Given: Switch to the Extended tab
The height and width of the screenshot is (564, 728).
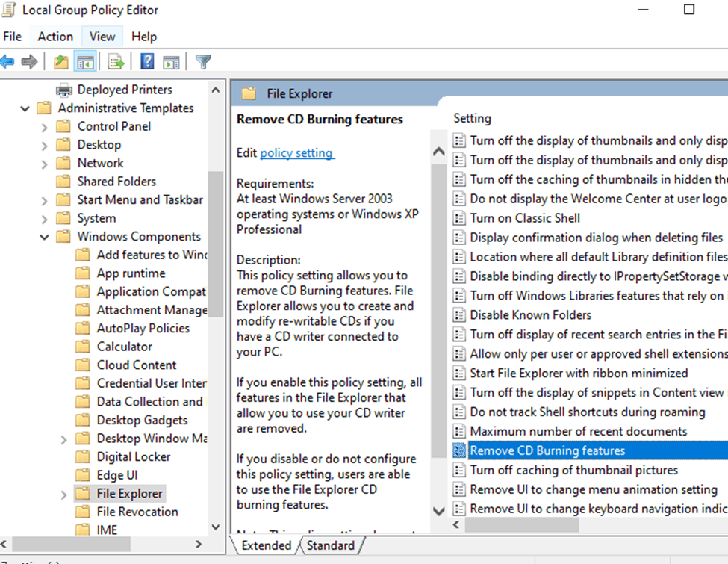Looking at the screenshot, I should point(267,545).
